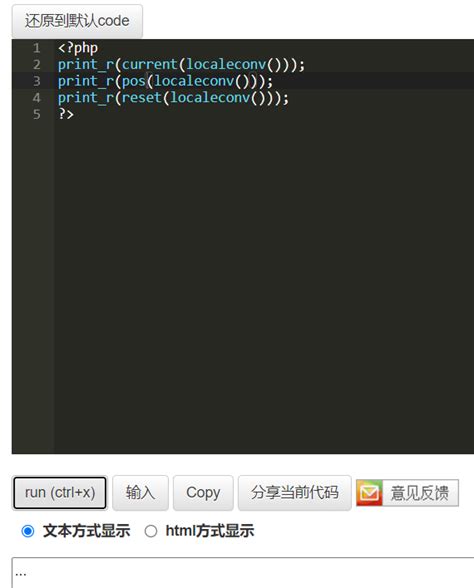The width and height of the screenshot is (474, 588).
Task: Open the 意见反馈 feedback link
Action: pos(420,493)
